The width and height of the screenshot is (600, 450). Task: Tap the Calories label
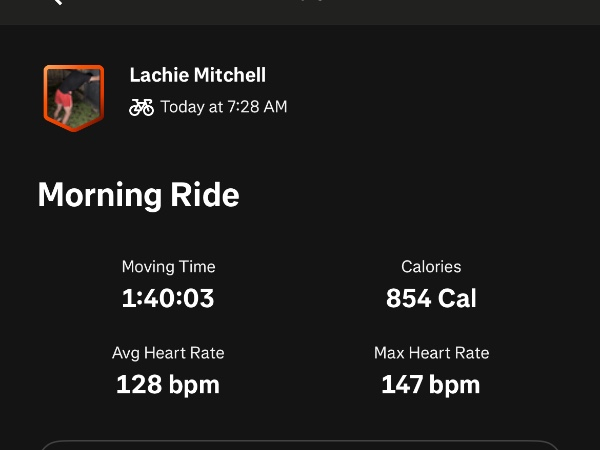coord(431,267)
